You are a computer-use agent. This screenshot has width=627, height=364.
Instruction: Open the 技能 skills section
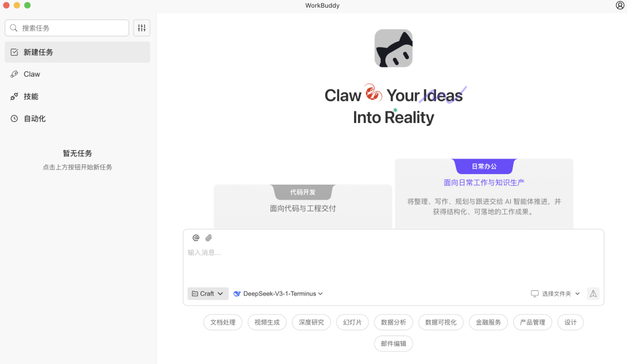(32, 96)
